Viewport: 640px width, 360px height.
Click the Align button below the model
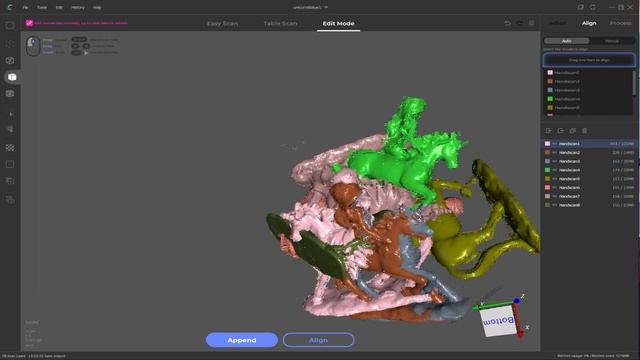[318, 340]
